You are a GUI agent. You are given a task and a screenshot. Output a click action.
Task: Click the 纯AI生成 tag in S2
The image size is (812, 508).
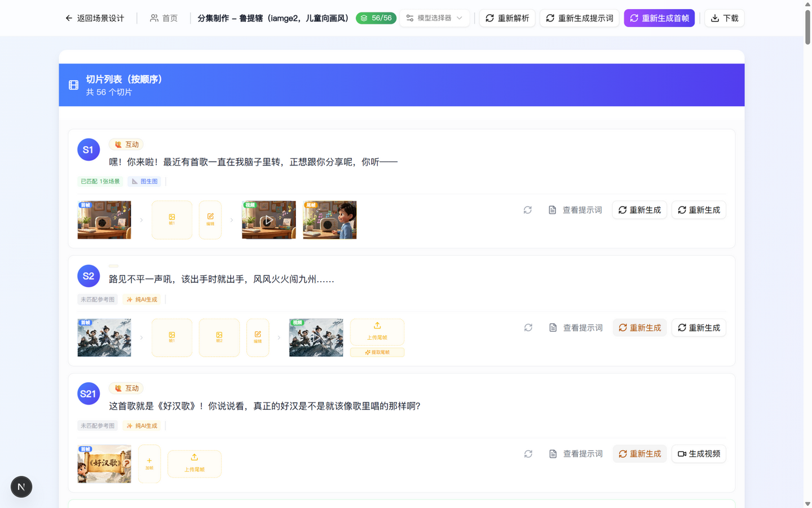point(142,300)
